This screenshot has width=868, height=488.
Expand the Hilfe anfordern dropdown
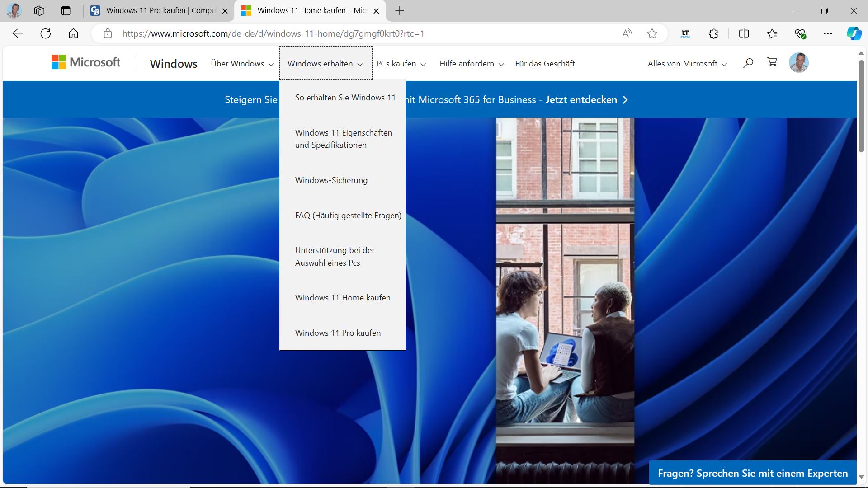pos(471,64)
